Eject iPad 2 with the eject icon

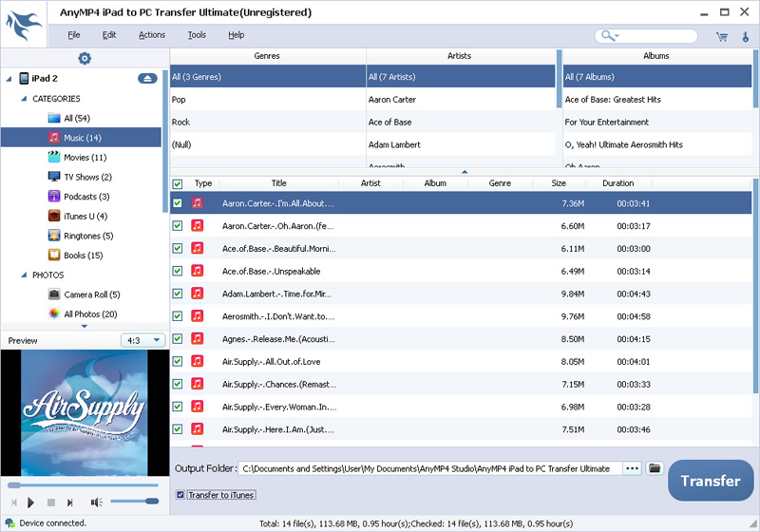pos(147,79)
